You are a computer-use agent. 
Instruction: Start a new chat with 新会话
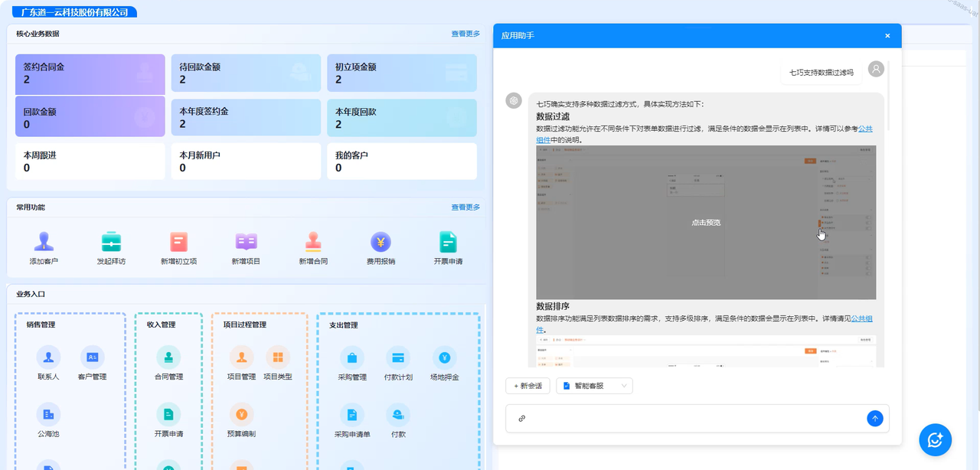528,386
